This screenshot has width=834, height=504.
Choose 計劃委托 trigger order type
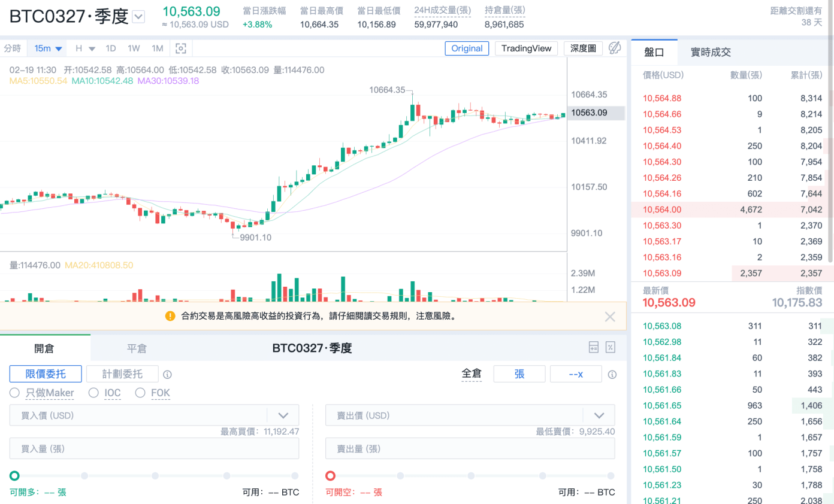(122, 374)
